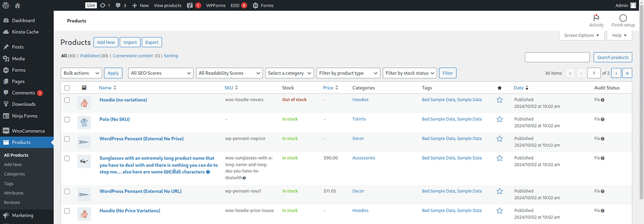Screen dimensions: 644x224
Task: Tick the select-all checkbox in table header
Action: pyautogui.click(x=67, y=88)
